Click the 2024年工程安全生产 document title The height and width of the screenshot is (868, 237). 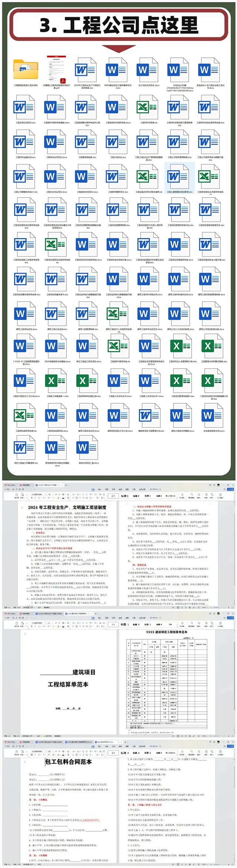click(67, 507)
